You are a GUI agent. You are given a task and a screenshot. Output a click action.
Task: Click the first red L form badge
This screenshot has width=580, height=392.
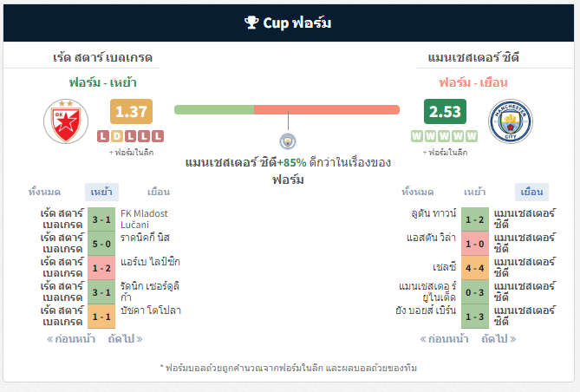[103, 136]
